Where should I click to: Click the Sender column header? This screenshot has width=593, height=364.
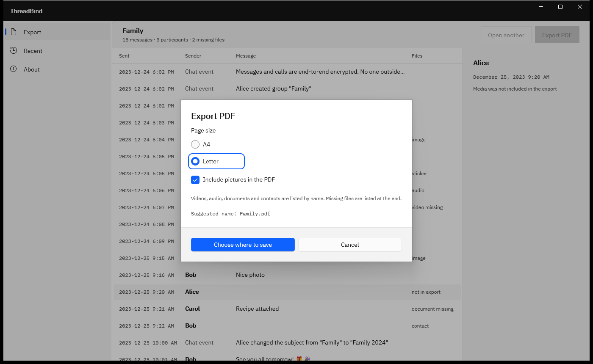pos(193,56)
